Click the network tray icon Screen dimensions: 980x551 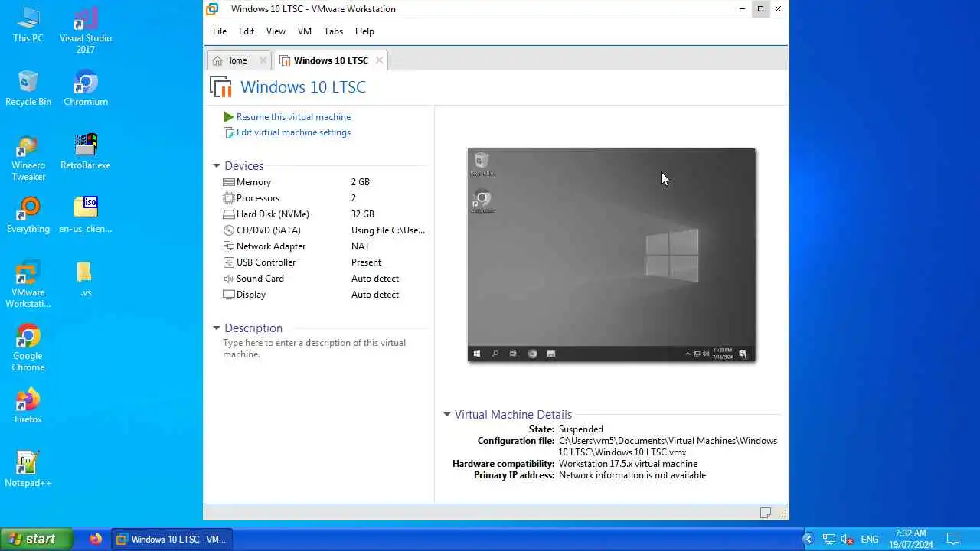coord(828,540)
